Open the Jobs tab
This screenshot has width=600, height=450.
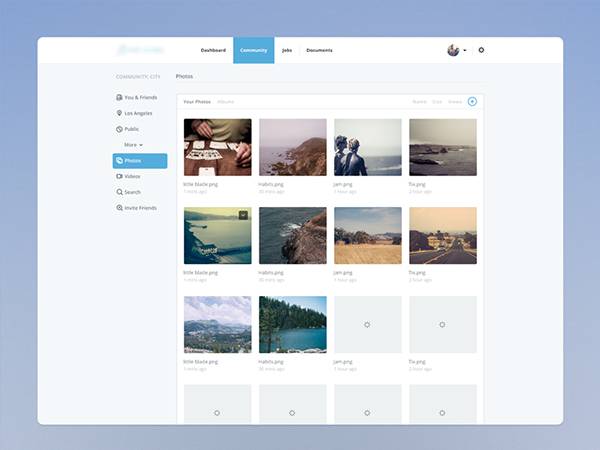[287, 50]
